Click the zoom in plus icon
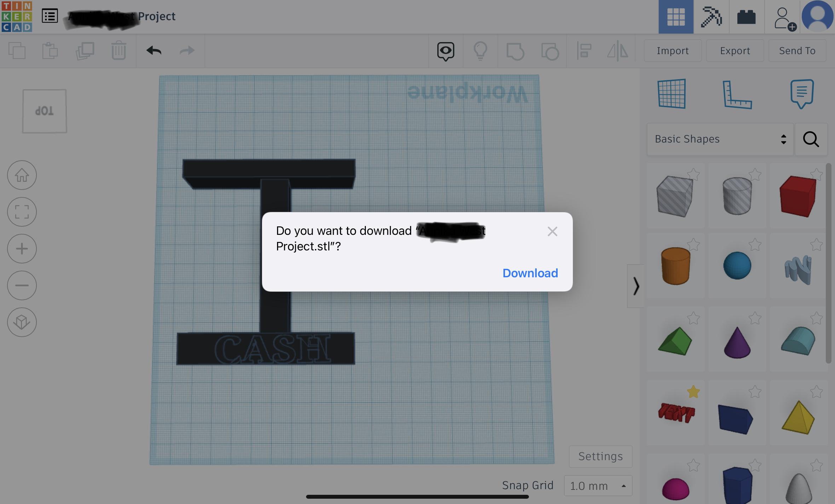 pyautogui.click(x=22, y=249)
